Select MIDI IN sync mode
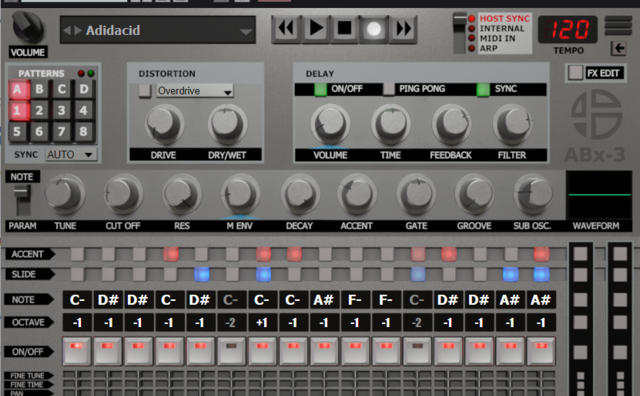Viewport: 640px width, 396px height. [x=498, y=38]
